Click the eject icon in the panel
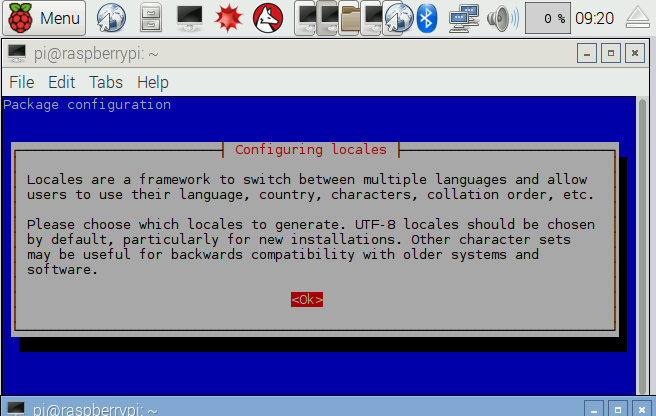The width and height of the screenshot is (656, 416). [638, 18]
